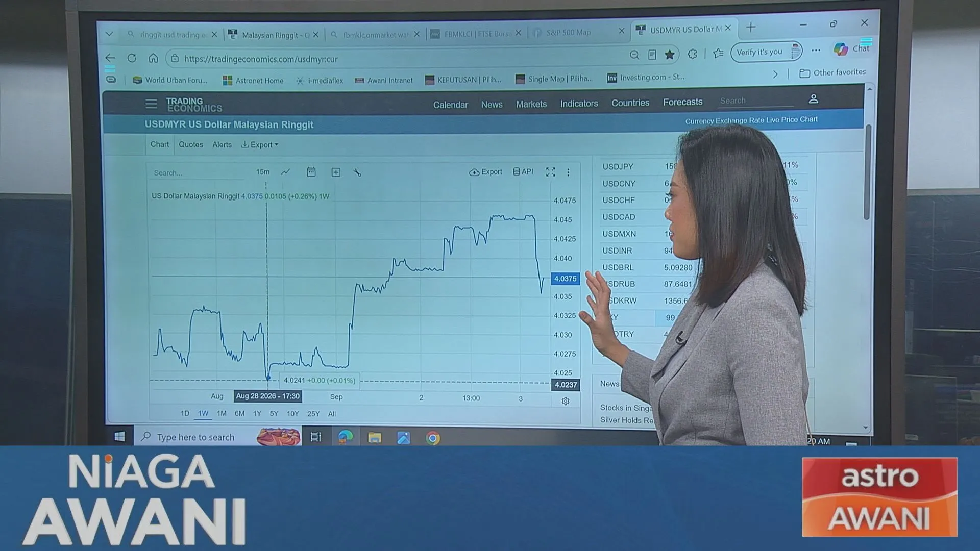The image size is (980, 551).
Task: Expand the tab search chevron
Action: point(109,34)
